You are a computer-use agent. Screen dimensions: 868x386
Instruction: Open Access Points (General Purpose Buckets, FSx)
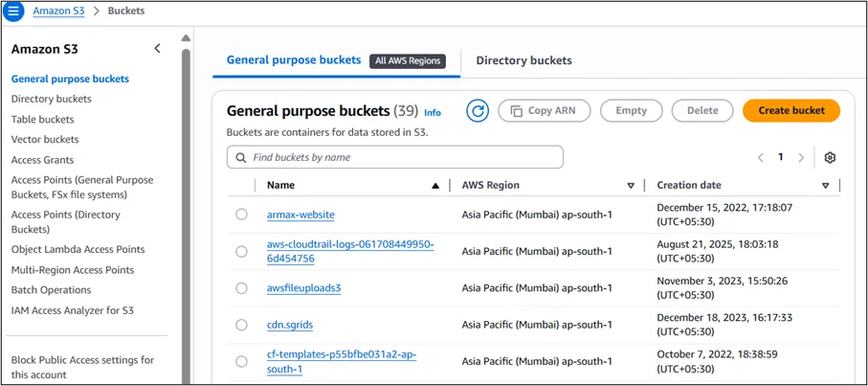82,187
